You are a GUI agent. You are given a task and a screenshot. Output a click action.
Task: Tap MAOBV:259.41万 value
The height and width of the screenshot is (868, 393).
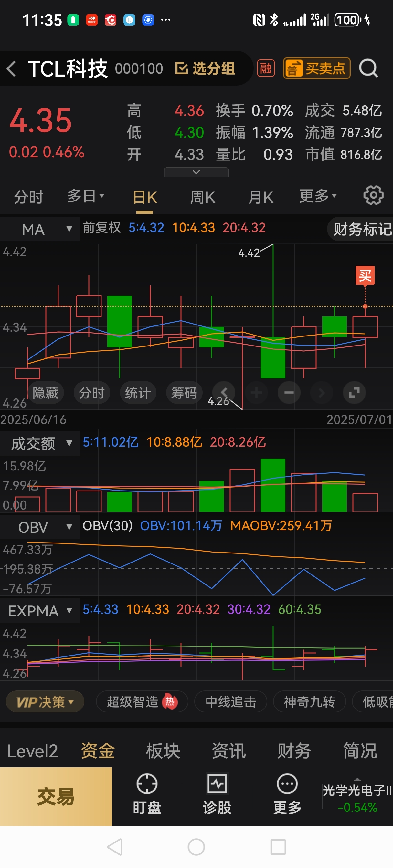(281, 526)
